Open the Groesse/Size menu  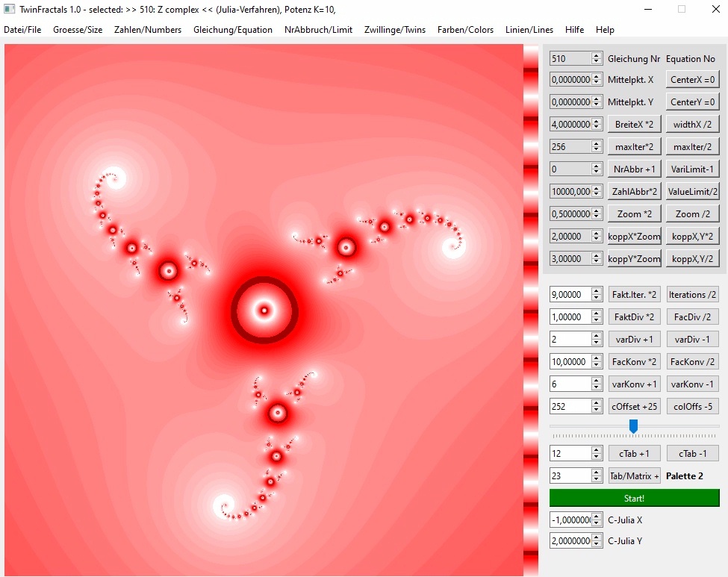(78, 30)
